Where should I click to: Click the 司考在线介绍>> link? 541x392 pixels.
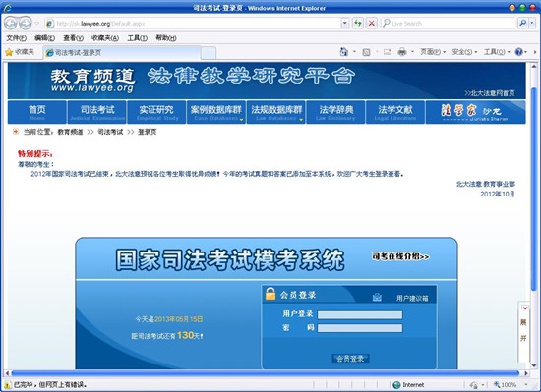[400, 256]
